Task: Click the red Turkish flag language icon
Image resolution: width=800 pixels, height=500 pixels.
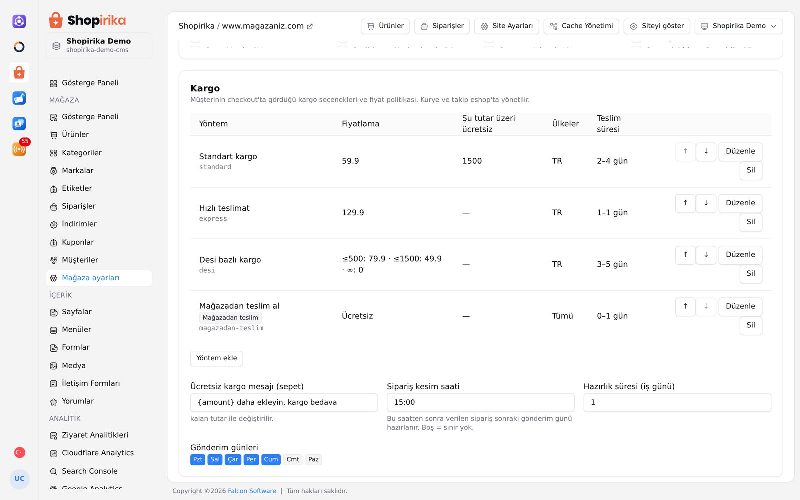Action: pos(19,453)
